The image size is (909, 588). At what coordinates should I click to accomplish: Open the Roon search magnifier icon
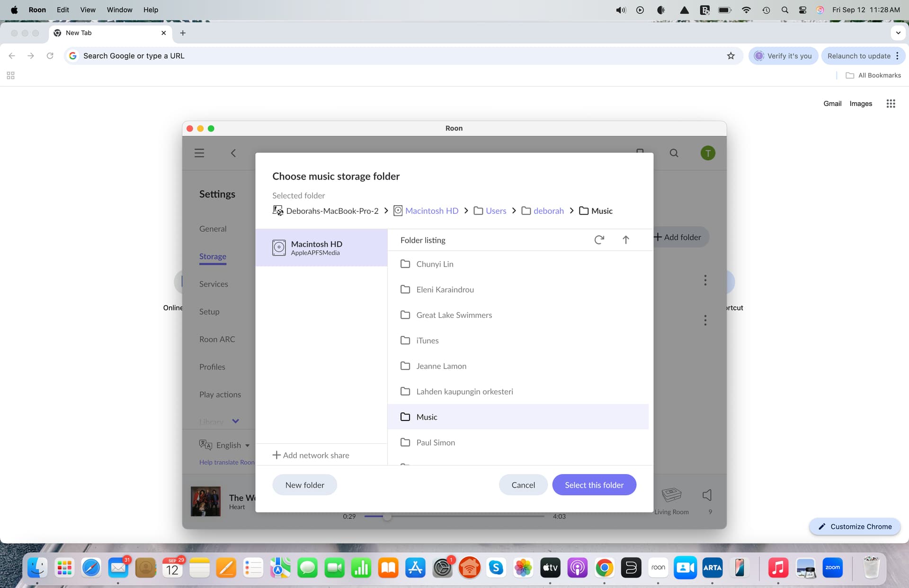pos(674,153)
